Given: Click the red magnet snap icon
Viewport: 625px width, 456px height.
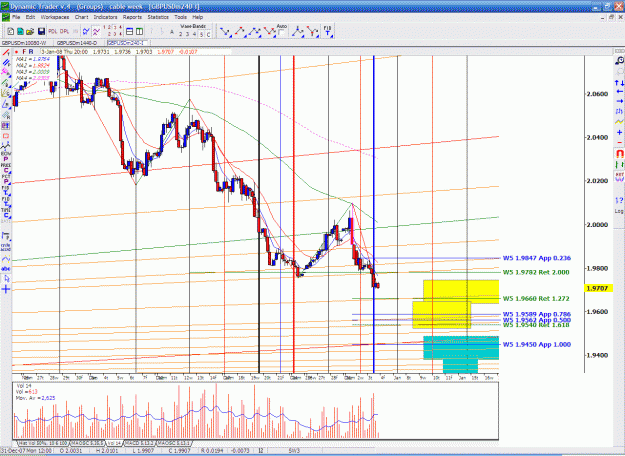Looking at the screenshot, I should point(619,153).
